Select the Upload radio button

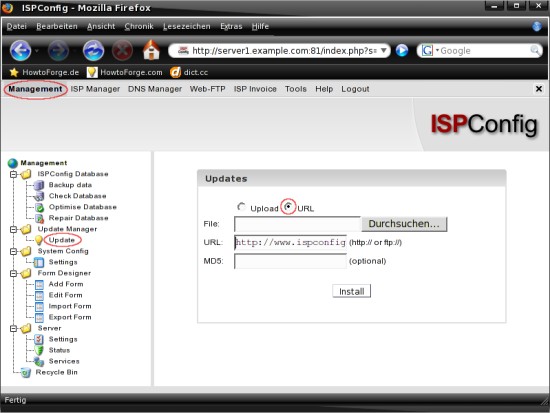tap(241, 207)
